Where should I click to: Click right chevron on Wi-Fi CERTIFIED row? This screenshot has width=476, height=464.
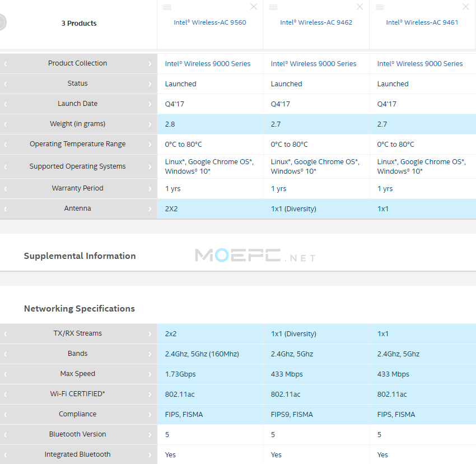[150, 394]
